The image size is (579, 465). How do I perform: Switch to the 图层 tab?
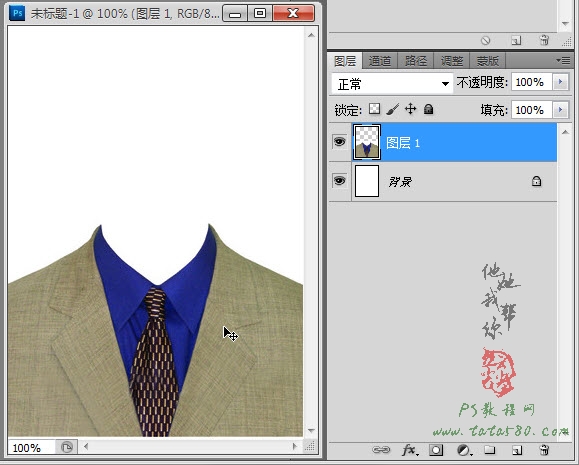345,61
